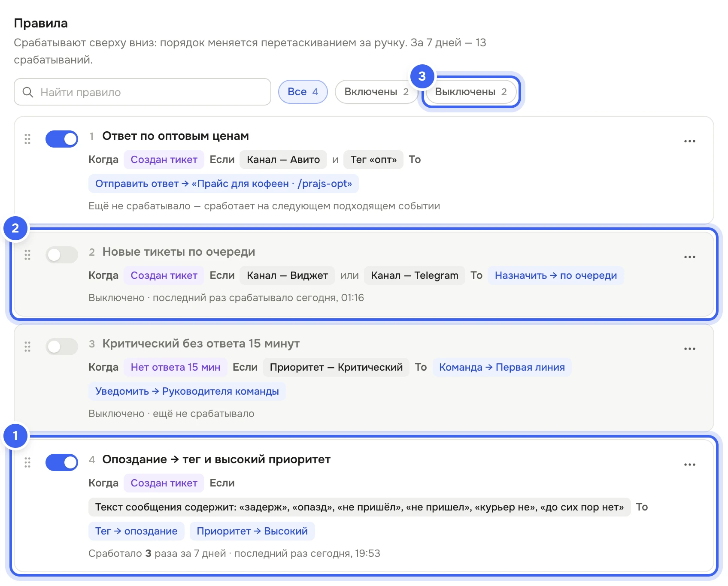The width and height of the screenshot is (728, 586).
Task: Click the «Правила» section heading
Action: click(41, 23)
